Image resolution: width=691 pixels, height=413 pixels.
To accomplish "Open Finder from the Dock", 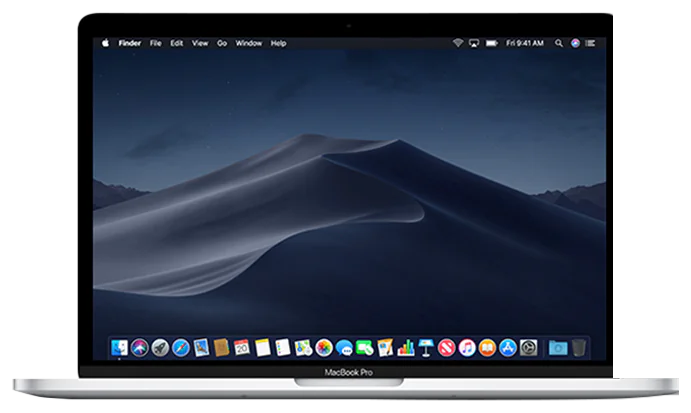I will (x=119, y=348).
